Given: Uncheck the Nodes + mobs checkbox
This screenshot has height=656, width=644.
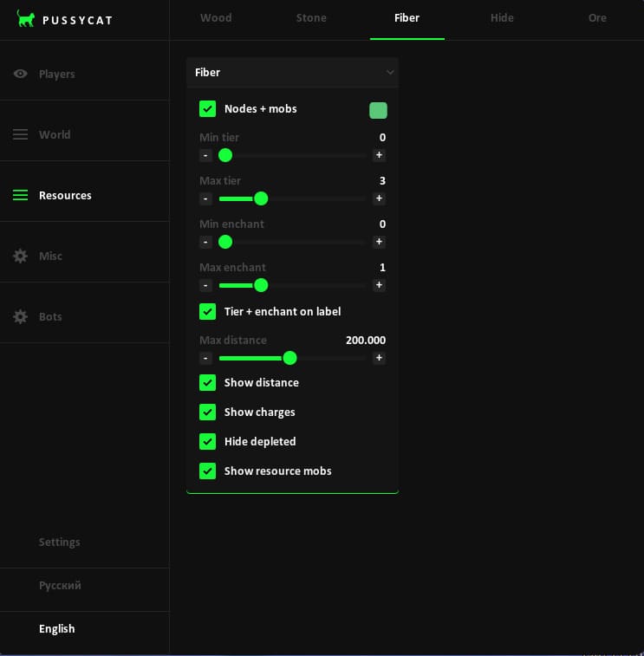Looking at the screenshot, I should pyautogui.click(x=207, y=109).
